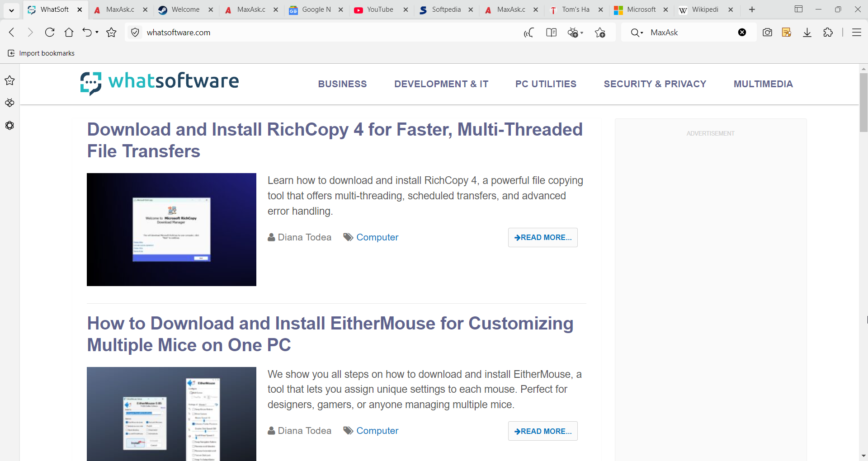
Task: Click the RichCopy READ MORE button
Action: [x=542, y=237]
